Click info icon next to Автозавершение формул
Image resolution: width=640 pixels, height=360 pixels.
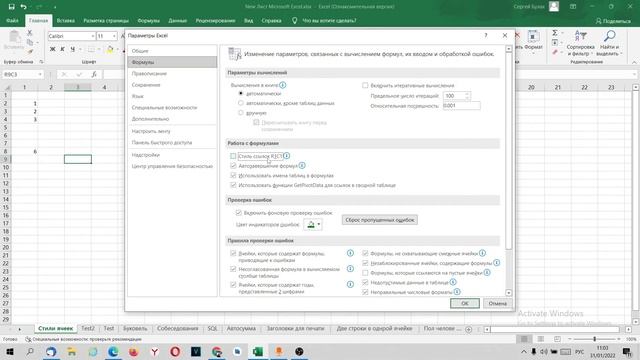302,166
